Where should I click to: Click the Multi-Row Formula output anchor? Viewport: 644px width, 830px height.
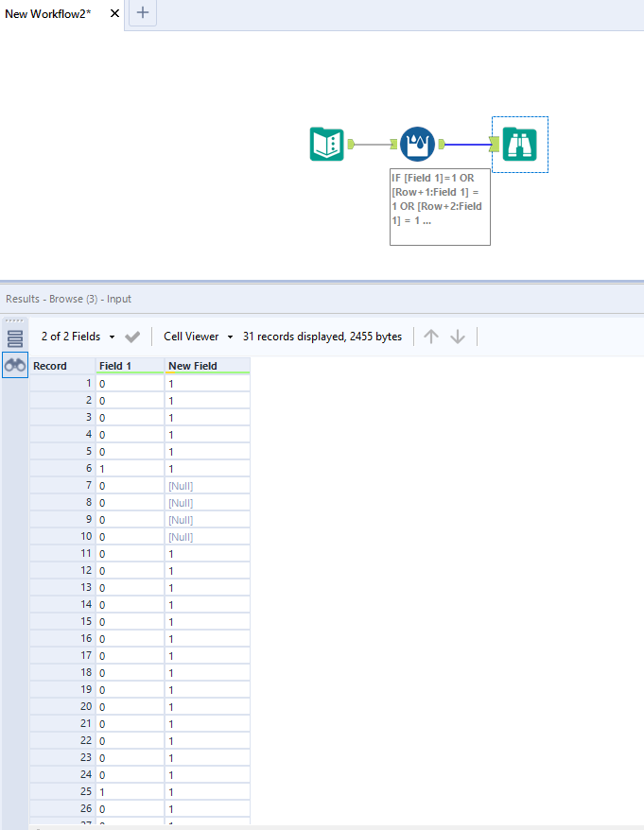pyautogui.click(x=442, y=145)
